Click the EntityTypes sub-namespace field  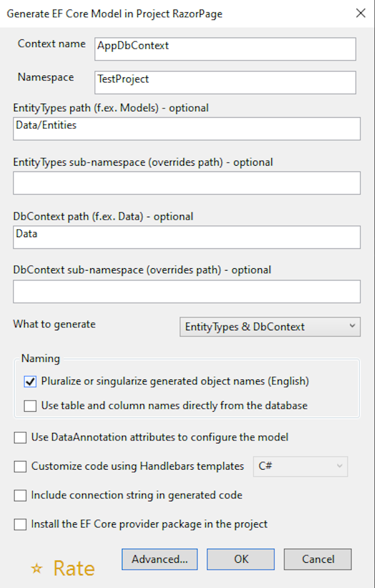click(x=186, y=183)
